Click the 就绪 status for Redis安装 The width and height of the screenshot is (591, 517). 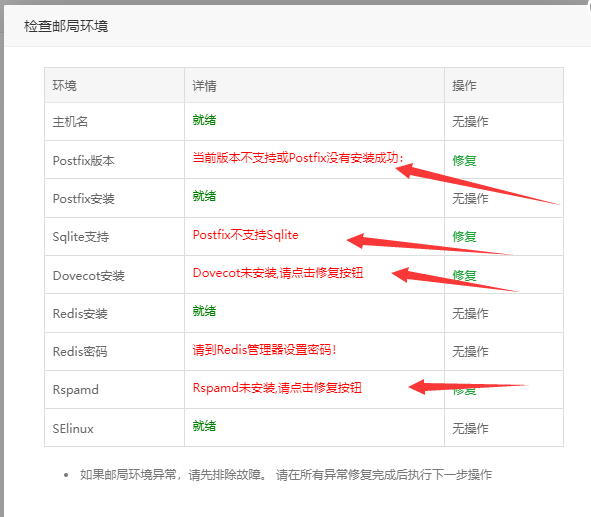point(204,311)
